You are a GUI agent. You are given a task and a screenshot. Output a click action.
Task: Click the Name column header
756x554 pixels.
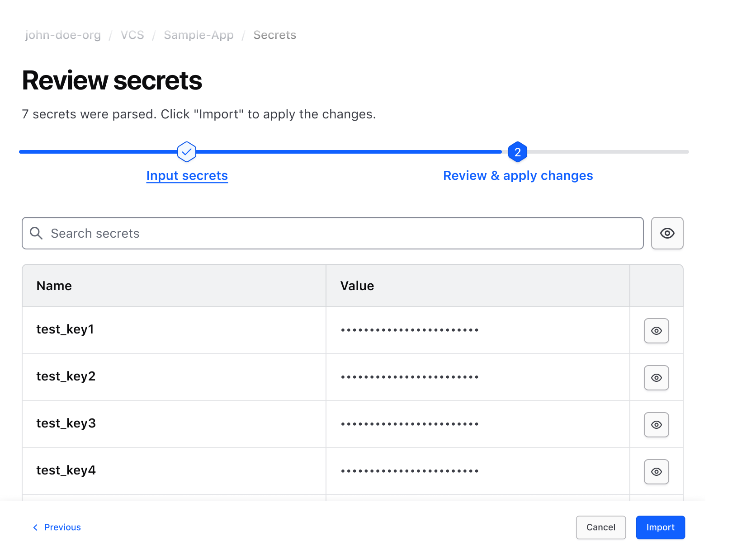54,286
